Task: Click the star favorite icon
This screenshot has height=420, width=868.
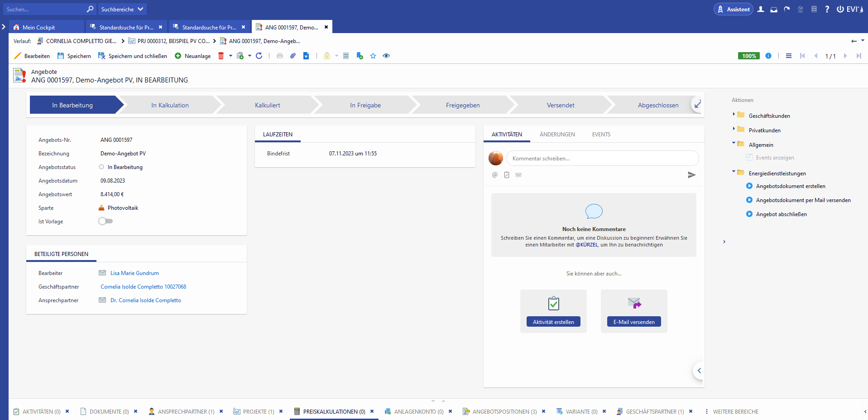Action: [x=373, y=56]
